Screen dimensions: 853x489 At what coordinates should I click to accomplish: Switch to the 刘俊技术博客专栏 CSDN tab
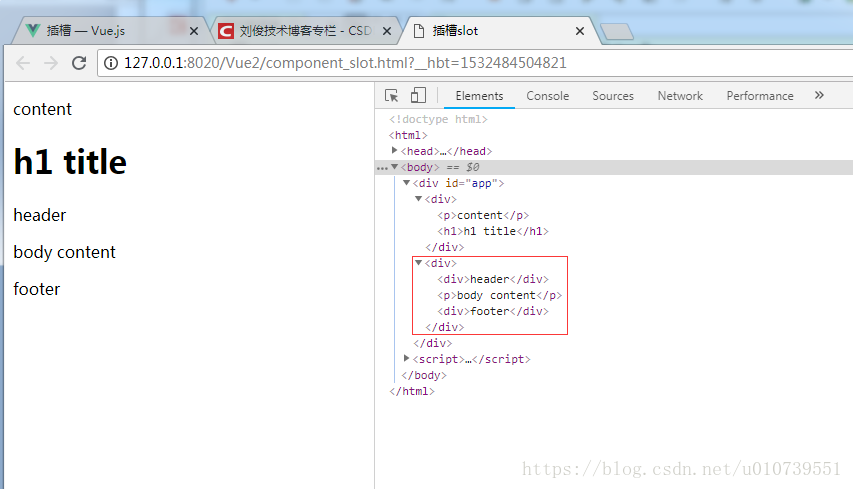306,30
